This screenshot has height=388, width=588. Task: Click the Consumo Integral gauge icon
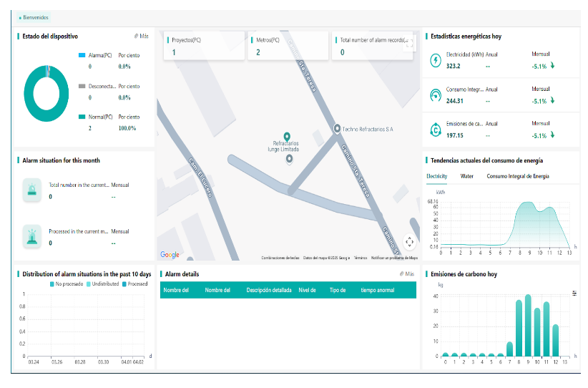click(x=436, y=95)
